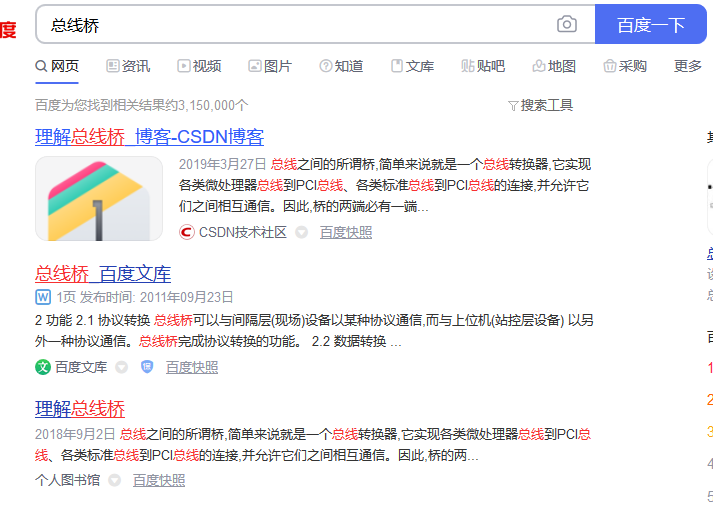Click the red CSDN logo icon

click(186, 232)
